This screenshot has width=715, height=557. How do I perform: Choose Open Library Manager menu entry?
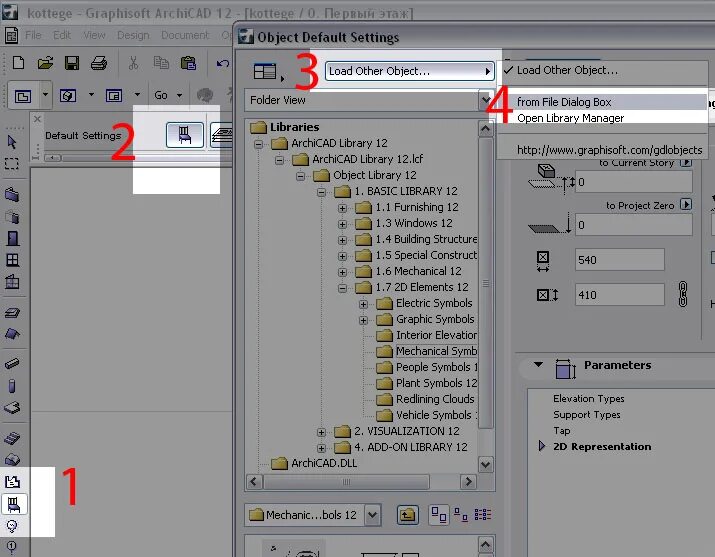602,118
